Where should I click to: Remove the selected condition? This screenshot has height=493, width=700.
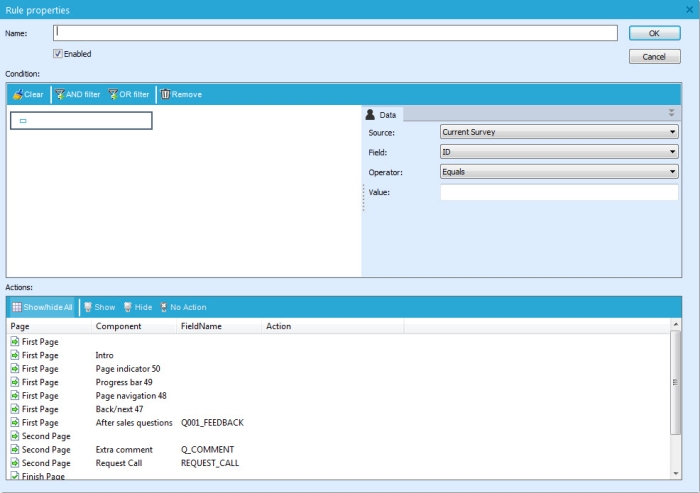[x=181, y=94]
